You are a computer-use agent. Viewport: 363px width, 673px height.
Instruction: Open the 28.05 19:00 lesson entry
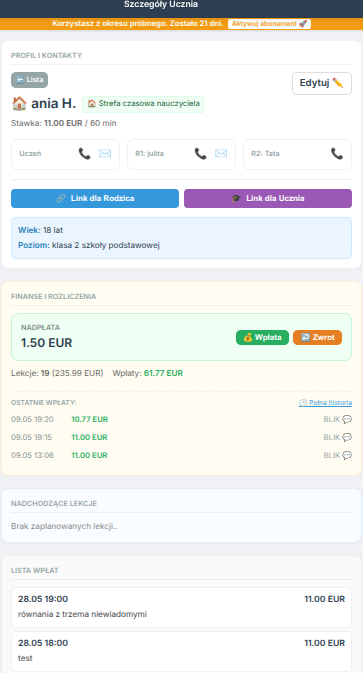point(182,607)
